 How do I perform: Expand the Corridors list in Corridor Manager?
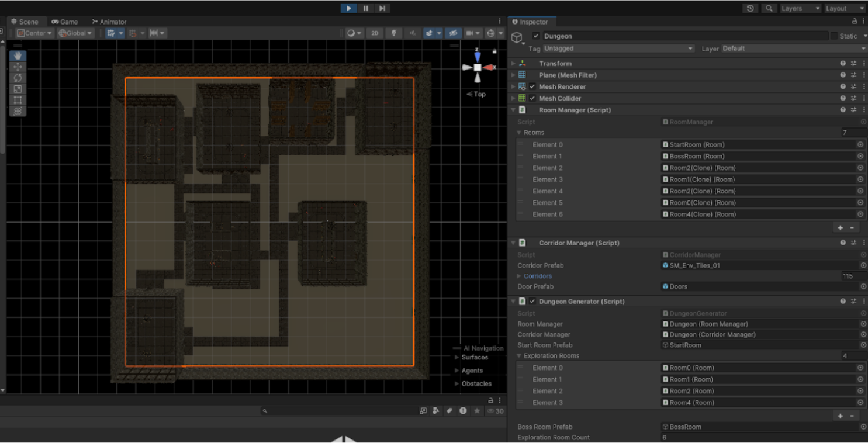[x=519, y=276]
